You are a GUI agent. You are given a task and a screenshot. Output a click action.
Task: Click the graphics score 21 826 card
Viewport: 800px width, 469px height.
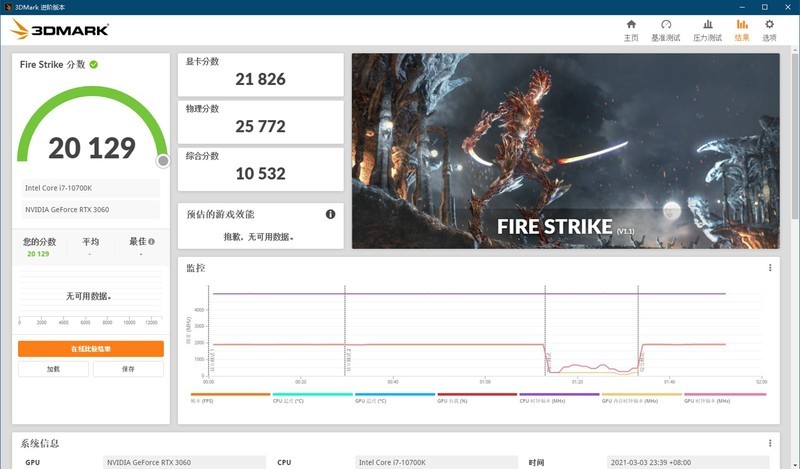coord(260,75)
